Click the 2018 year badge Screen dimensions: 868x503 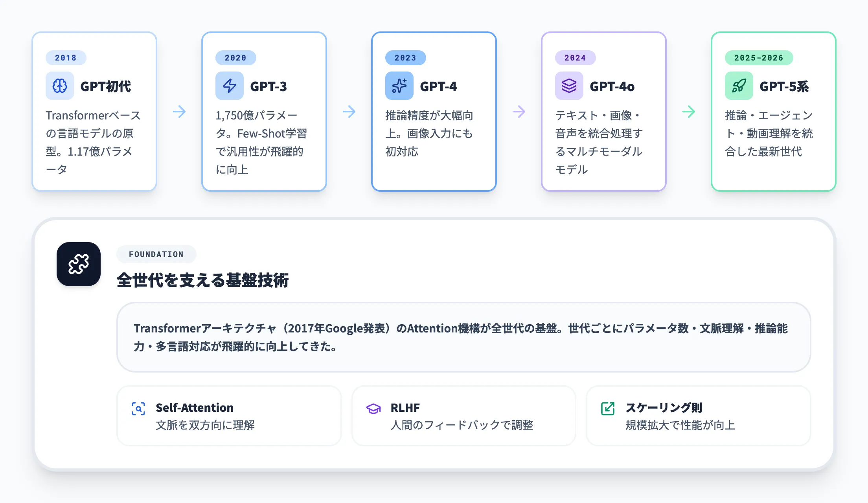(x=66, y=58)
